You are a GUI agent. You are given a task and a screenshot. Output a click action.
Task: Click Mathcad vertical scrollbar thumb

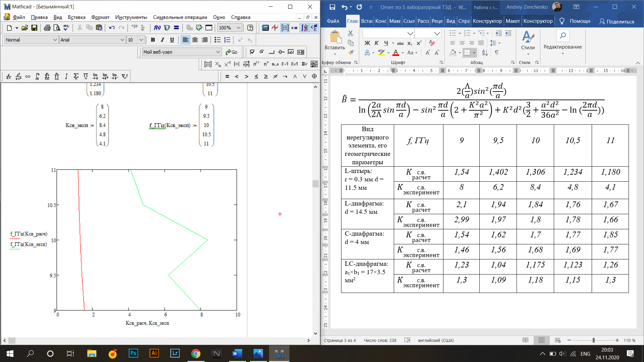pos(315,184)
